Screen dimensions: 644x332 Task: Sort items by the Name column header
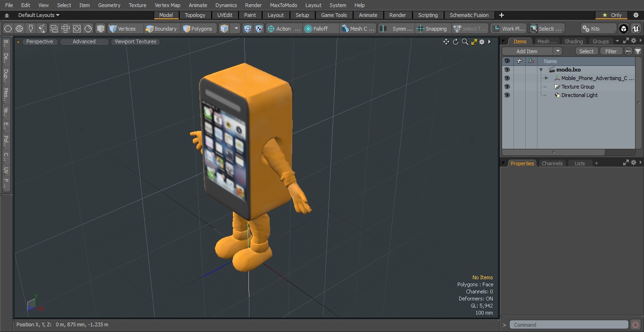586,61
